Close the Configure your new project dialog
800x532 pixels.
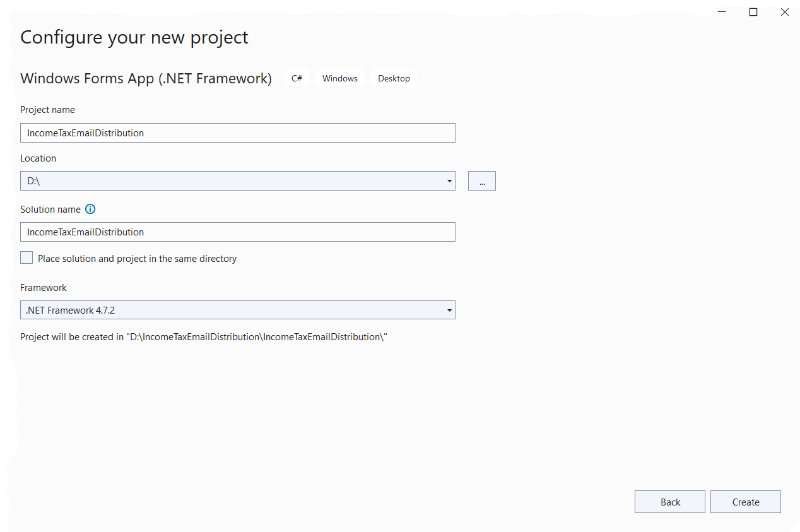coord(784,12)
